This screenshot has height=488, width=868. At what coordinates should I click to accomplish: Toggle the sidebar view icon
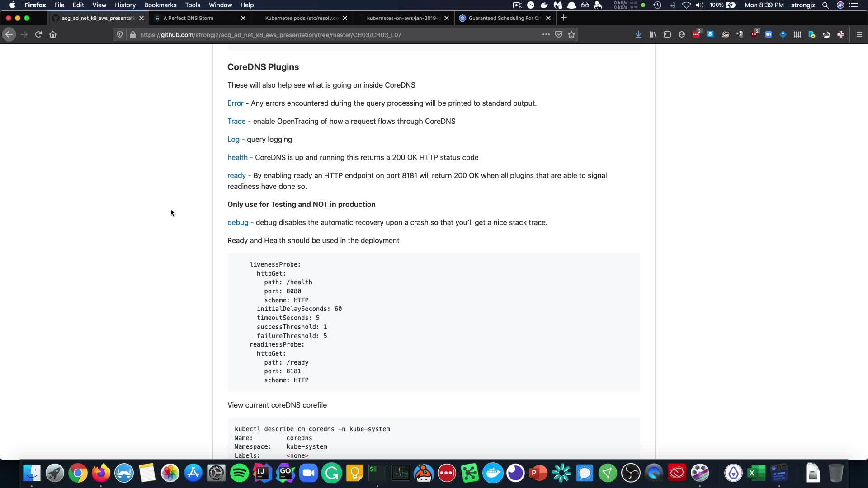(667, 34)
